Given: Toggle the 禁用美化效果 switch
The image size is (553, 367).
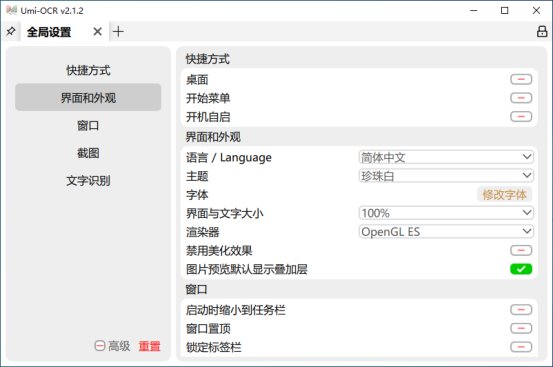Looking at the screenshot, I should pyautogui.click(x=521, y=250).
